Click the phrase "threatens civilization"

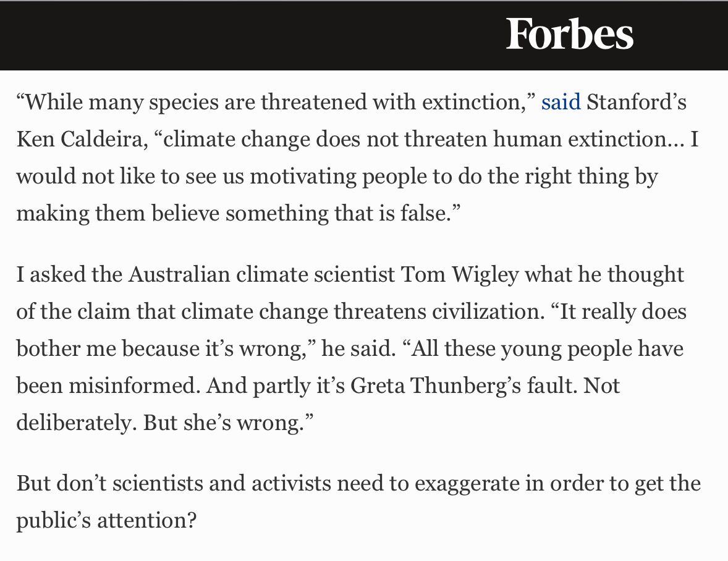click(435, 311)
